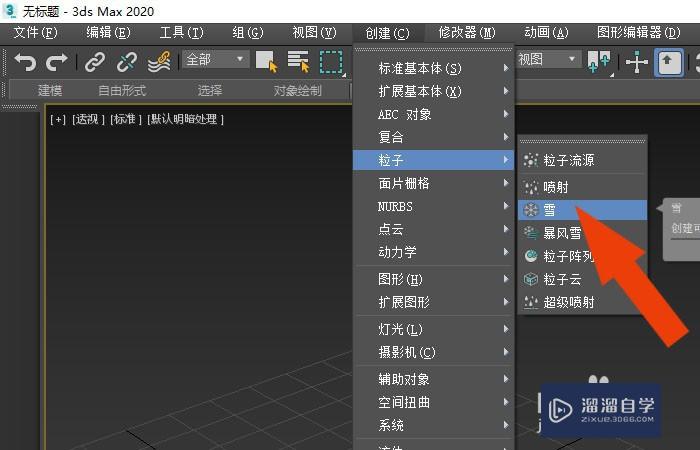Open the 摄影机(C) submenu
The height and width of the screenshot is (450, 700).
pyautogui.click(x=433, y=352)
